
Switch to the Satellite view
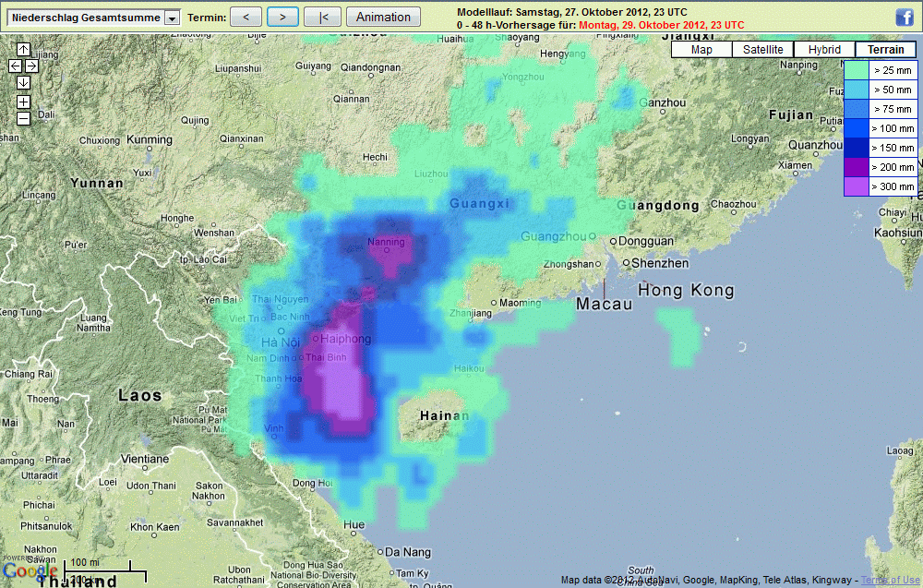click(763, 50)
